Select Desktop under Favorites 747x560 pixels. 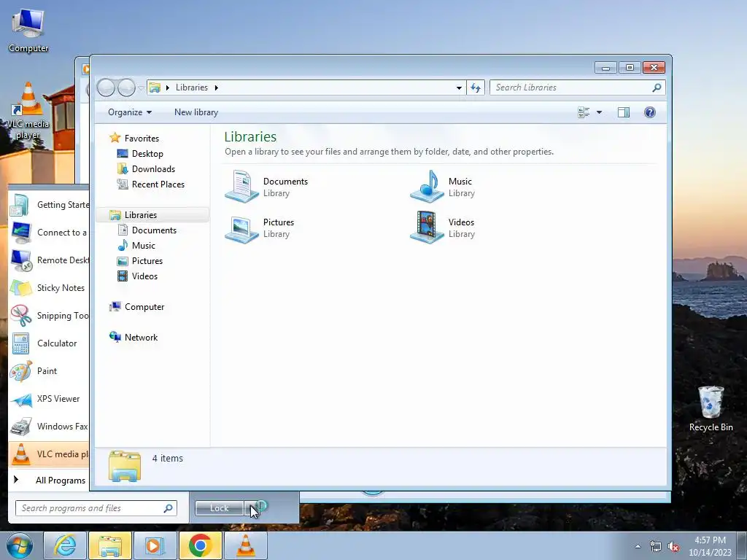coord(147,154)
